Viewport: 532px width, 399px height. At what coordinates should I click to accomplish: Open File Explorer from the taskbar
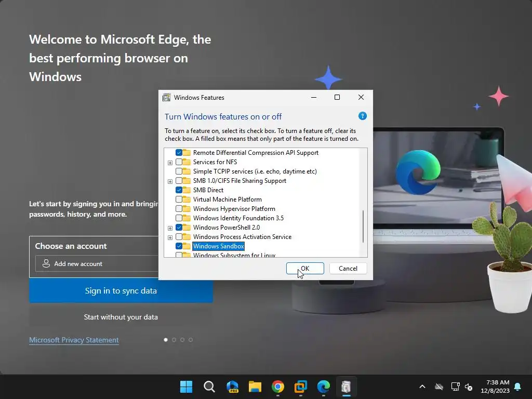(255, 387)
